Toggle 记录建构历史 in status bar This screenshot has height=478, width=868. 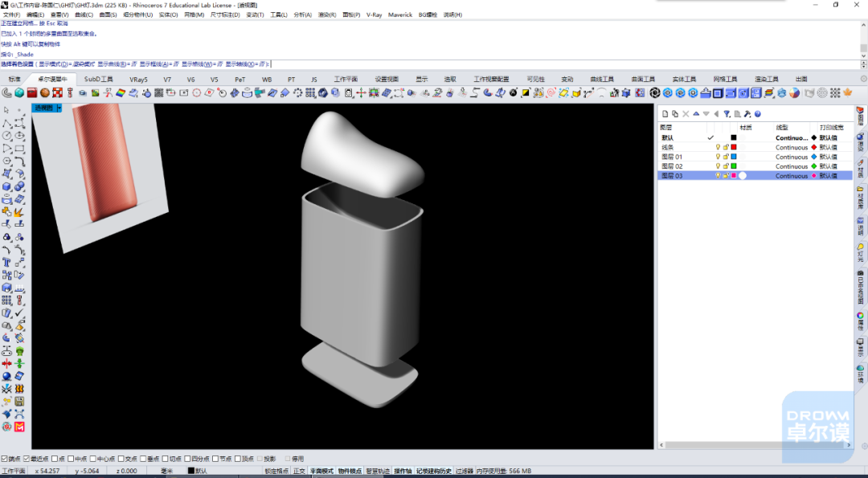click(x=433, y=471)
